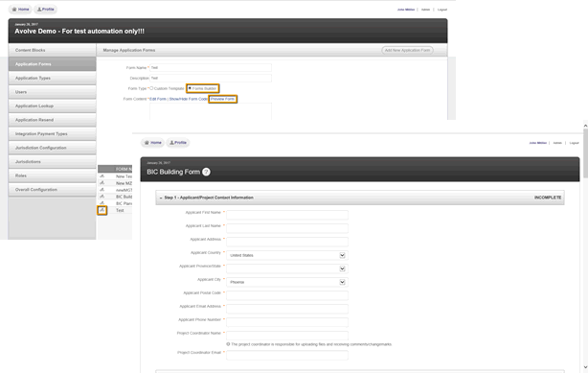The width and height of the screenshot is (588, 373).
Task: Collapse the Step 1 Applicant/Project Contact Information section
Action: pyautogui.click(x=161, y=198)
